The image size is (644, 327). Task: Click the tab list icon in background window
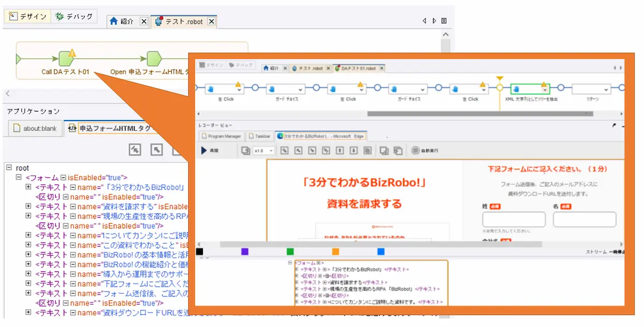coord(444,21)
